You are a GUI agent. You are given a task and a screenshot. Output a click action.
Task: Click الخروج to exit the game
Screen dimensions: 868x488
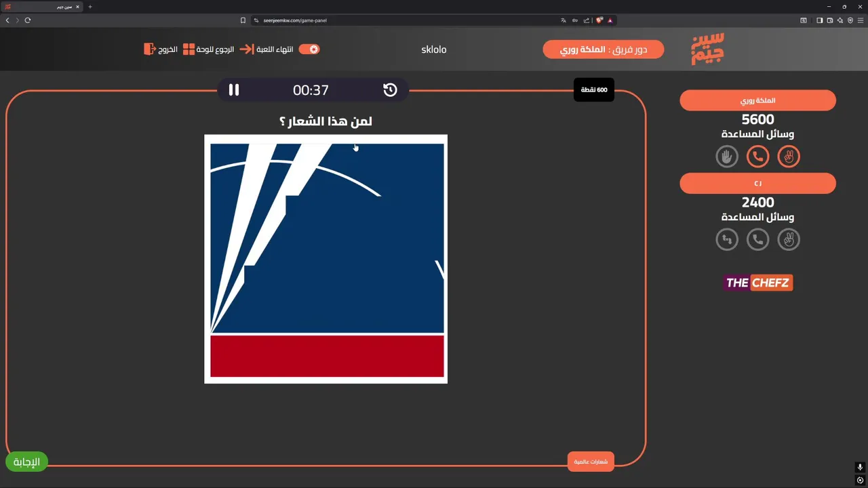(x=161, y=49)
